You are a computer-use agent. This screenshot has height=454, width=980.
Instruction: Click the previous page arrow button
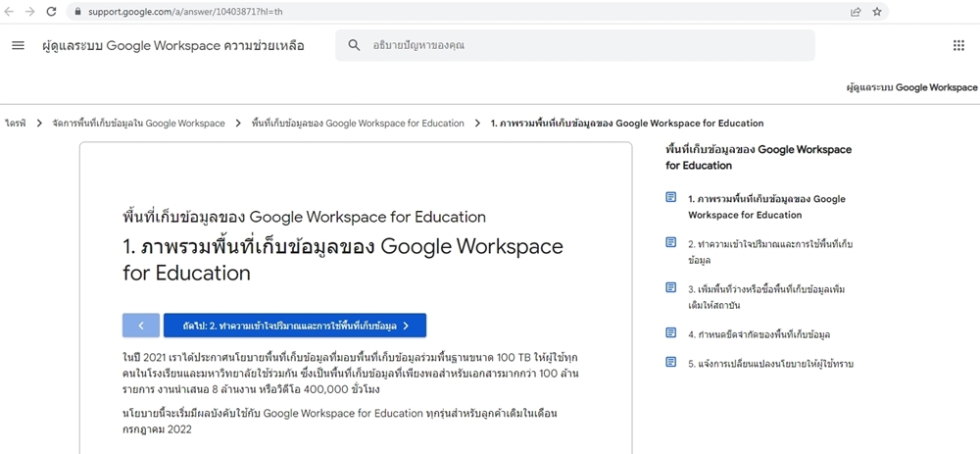(x=141, y=326)
